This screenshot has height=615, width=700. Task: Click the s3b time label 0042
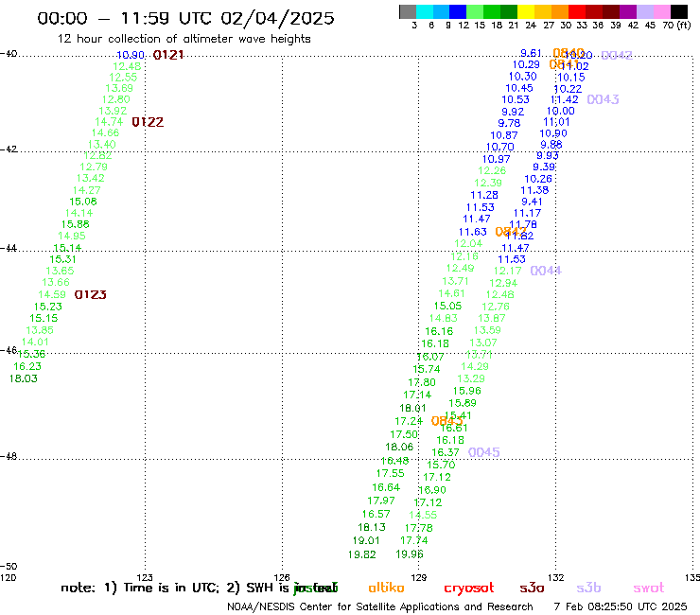[x=617, y=55]
